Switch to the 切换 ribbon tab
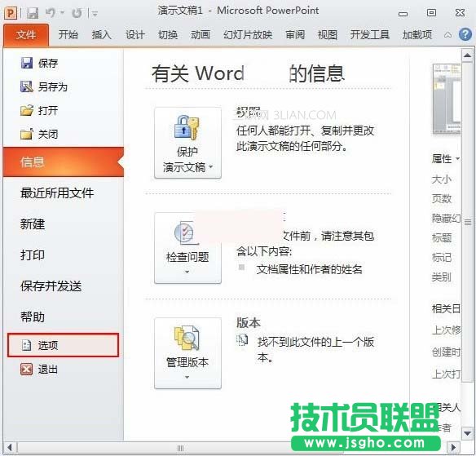Viewport: 476px width, 456px height. [x=168, y=35]
